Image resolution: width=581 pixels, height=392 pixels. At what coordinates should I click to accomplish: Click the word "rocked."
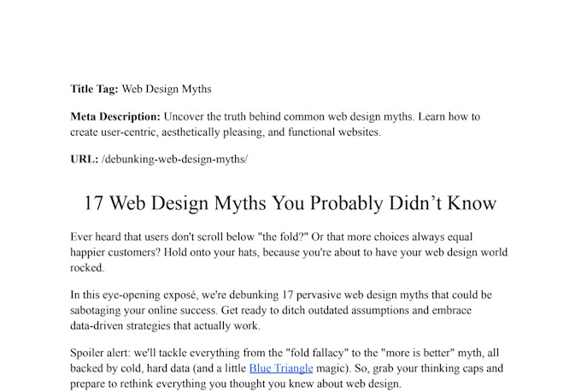(x=87, y=267)
